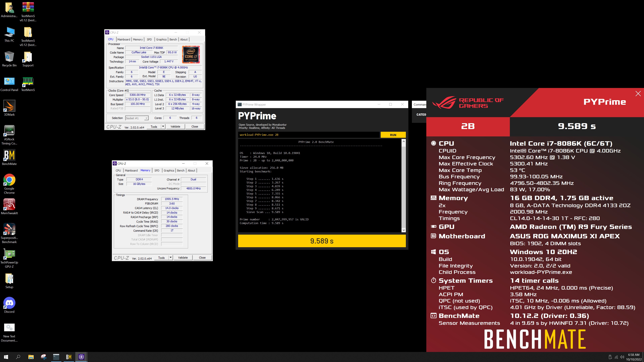The image size is (644, 362).
Task: Open New Text Document file icon
Action: [x=9, y=332]
